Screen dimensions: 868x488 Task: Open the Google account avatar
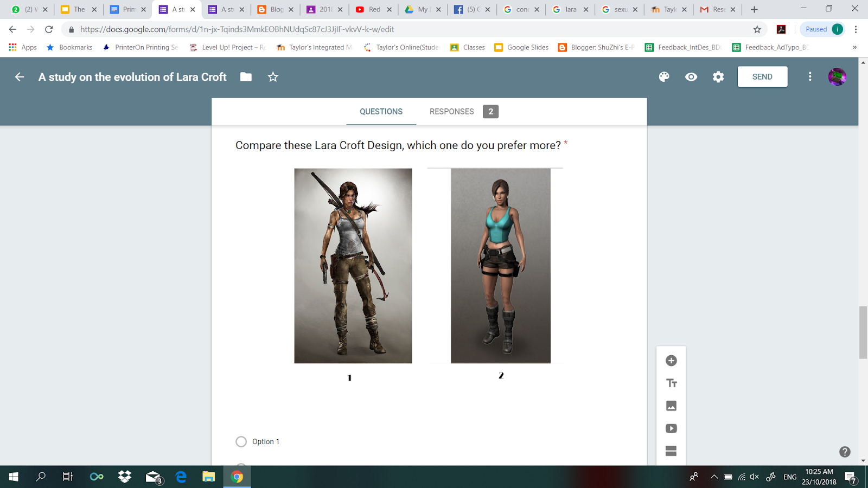(837, 77)
